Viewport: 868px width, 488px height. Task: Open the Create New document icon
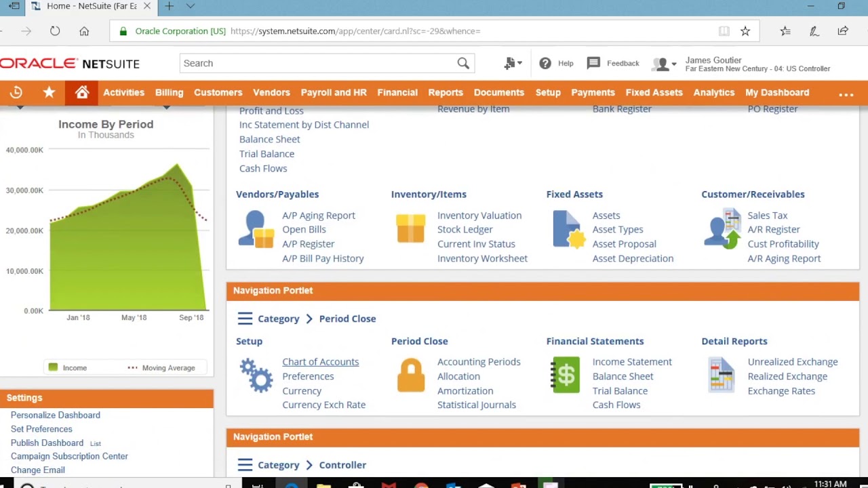point(511,63)
